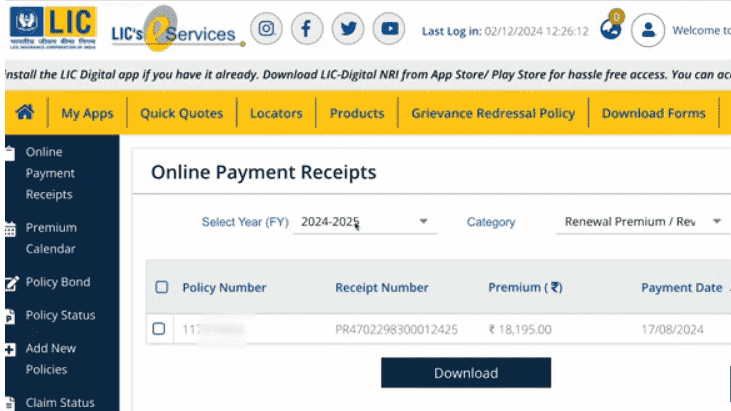Image resolution: width=731 pixels, height=411 pixels.
Task: Open LIC Instagram page icon
Action: pyautogui.click(x=266, y=30)
